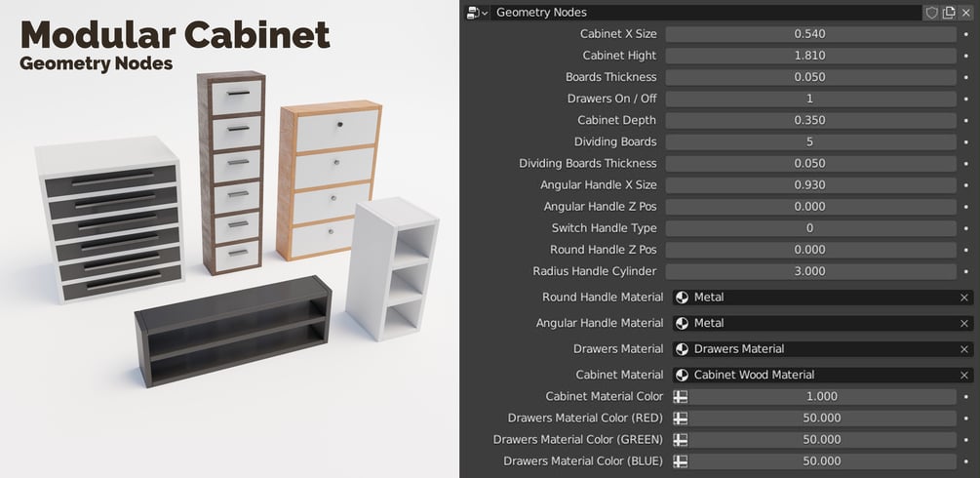
Task: Clear the Angular Handle Material with X
Action: [964, 324]
